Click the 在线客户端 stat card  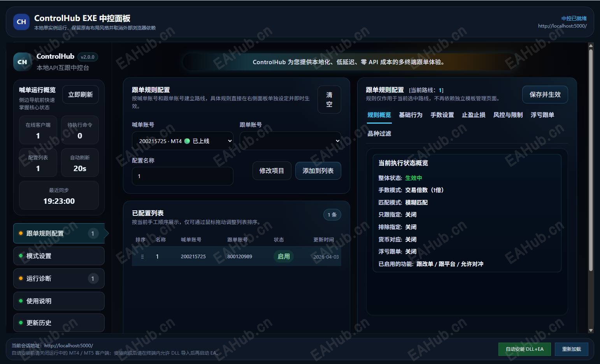[x=38, y=130]
